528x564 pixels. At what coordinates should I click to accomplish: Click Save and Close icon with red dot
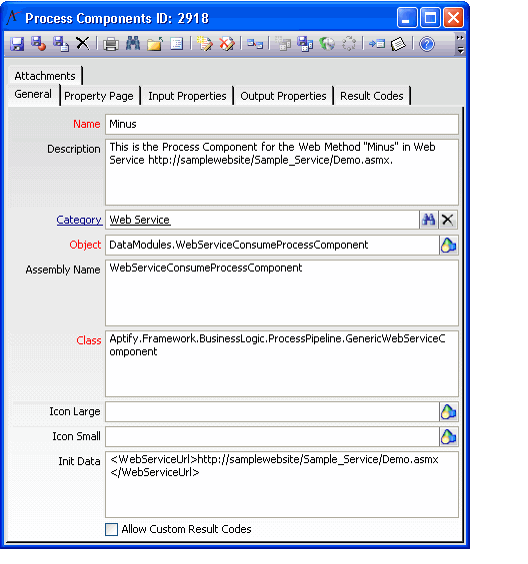[38, 44]
